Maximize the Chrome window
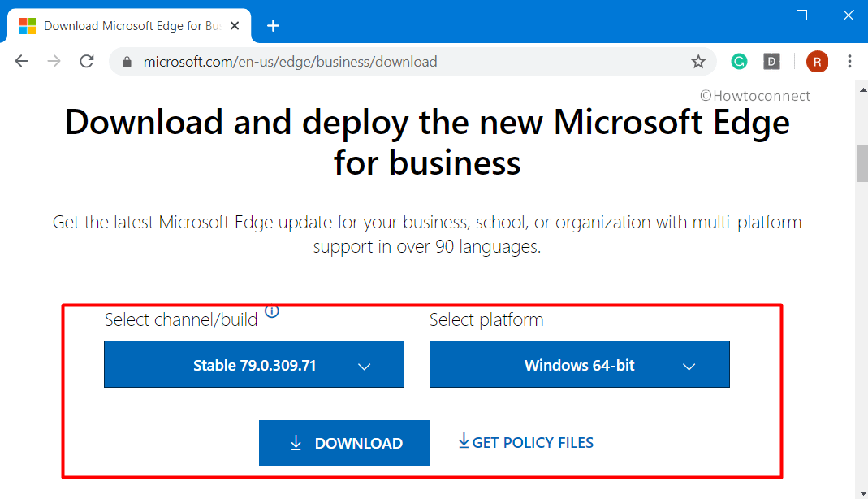Image resolution: width=868 pixels, height=499 pixels. click(801, 15)
